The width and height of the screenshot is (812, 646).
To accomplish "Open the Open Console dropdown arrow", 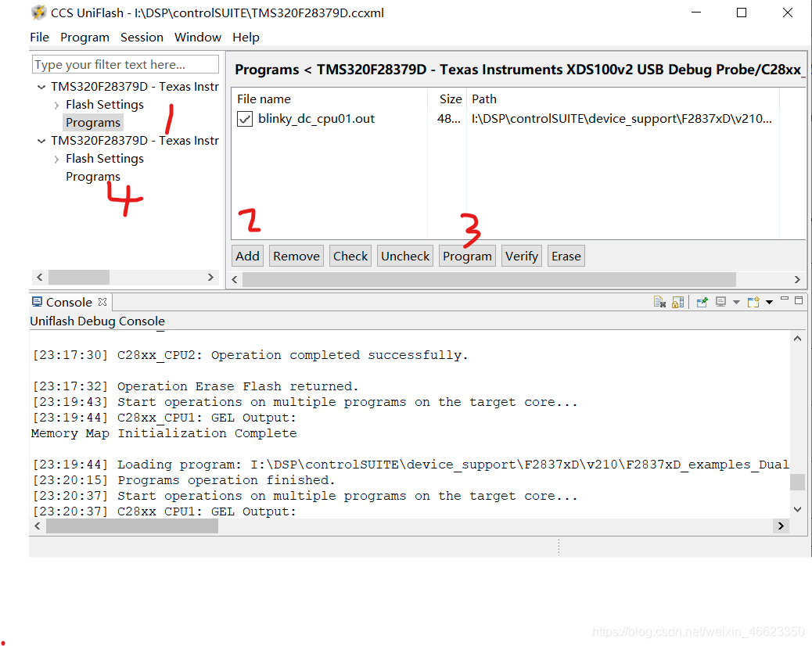I will click(x=769, y=303).
